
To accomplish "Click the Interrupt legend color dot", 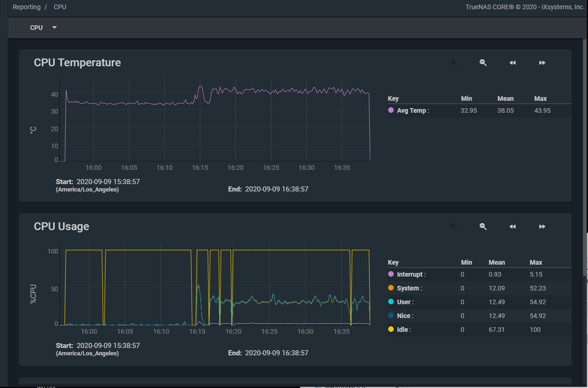I will 391,274.
